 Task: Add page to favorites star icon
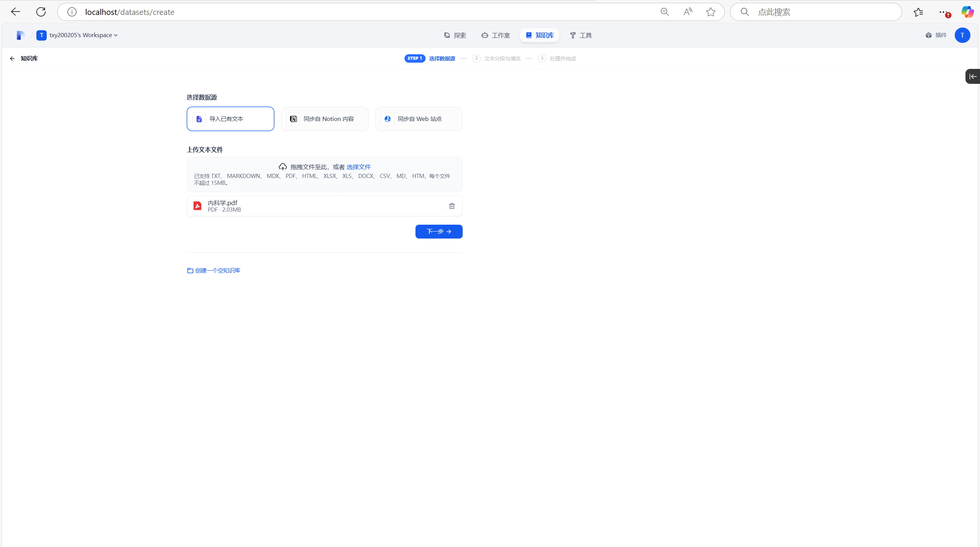click(x=710, y=12)
